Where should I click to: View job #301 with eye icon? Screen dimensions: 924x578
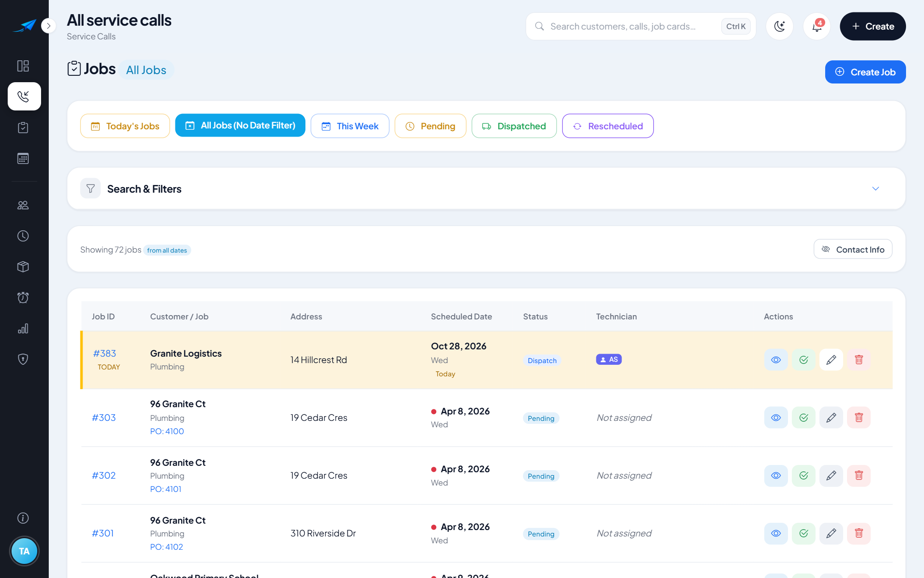[x=776, y=533]
